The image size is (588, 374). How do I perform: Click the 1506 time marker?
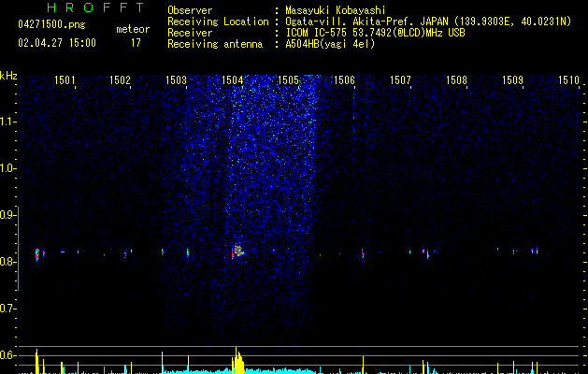(344, 80)
